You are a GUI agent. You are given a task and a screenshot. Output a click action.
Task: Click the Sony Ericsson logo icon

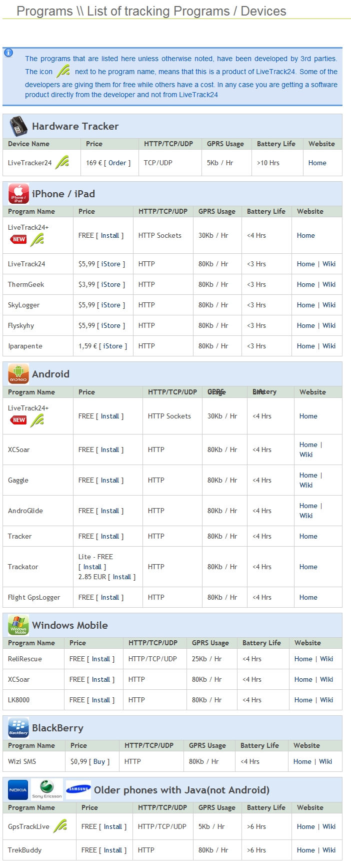[x=47, y=789]
